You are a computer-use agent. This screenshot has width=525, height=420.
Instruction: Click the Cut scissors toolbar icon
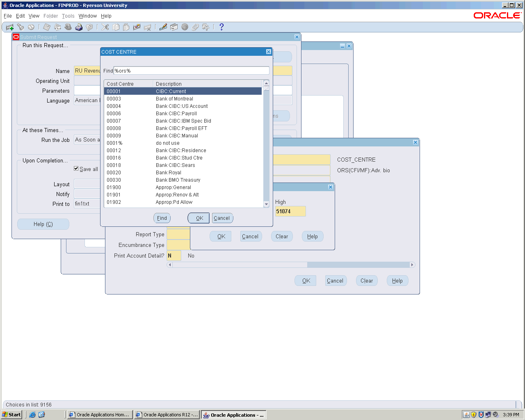(105, 27)
